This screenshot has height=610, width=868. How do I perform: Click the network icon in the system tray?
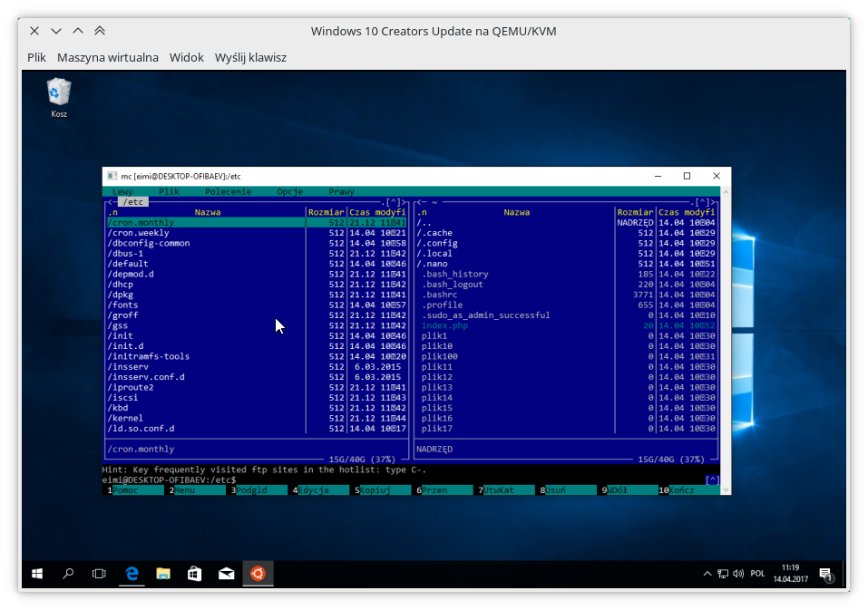[723, 573]
